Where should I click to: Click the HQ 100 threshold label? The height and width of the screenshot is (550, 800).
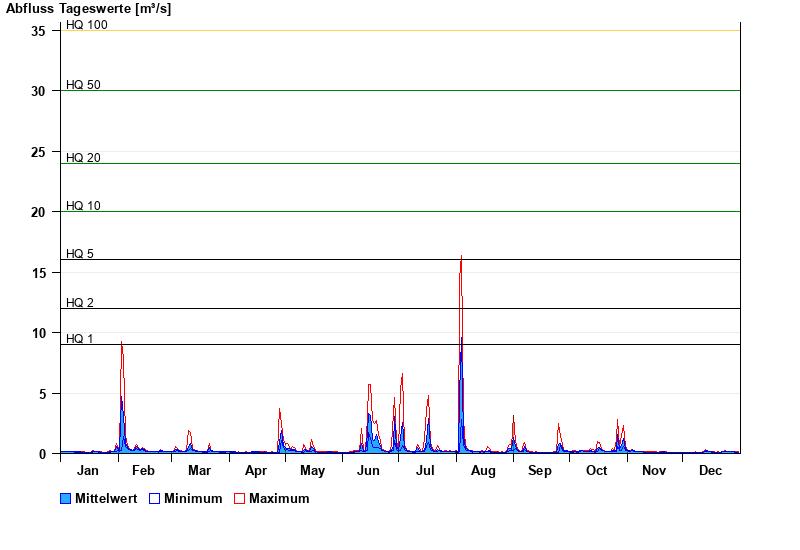click(87, 25)
